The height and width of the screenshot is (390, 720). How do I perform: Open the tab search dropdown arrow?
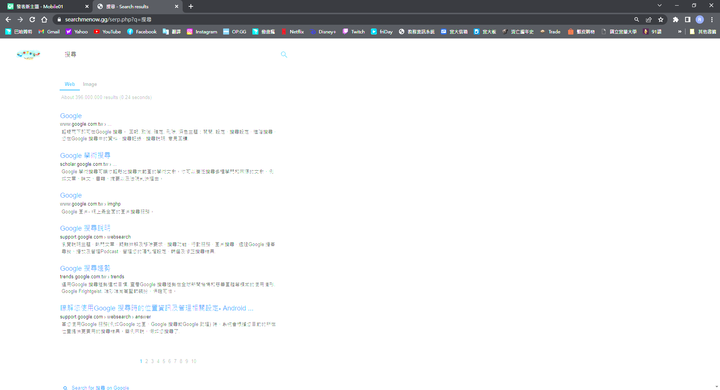pos(659,6)
